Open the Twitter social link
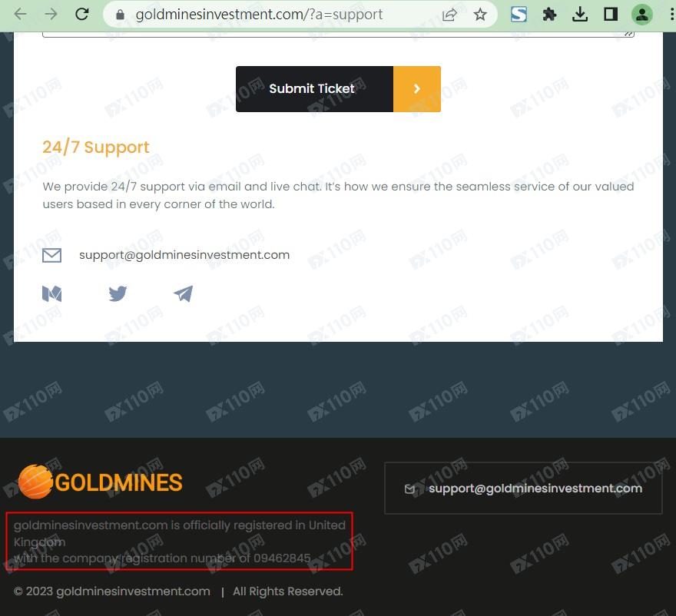This screenshot has width=676, height=616. pos(118,293)
